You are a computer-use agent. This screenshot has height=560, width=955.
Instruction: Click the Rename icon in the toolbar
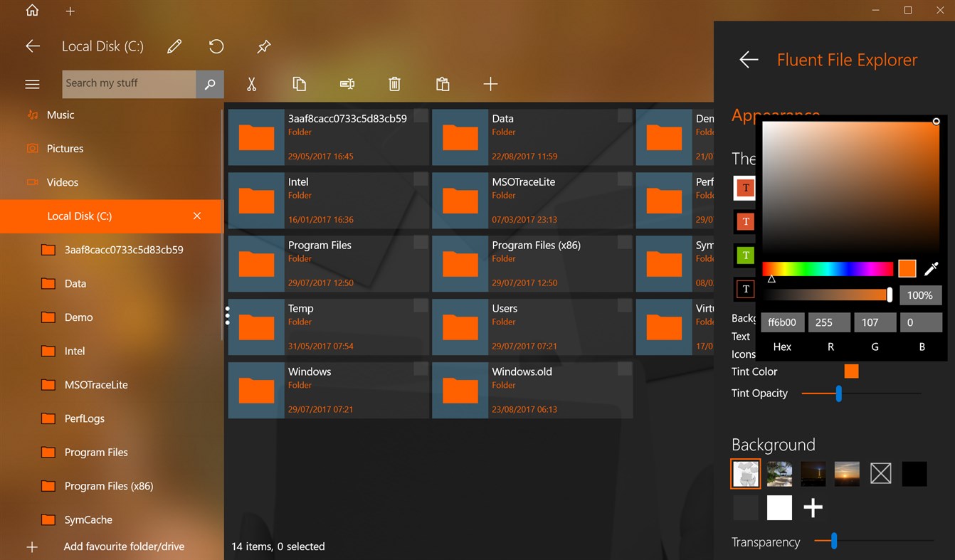[347, 84]
